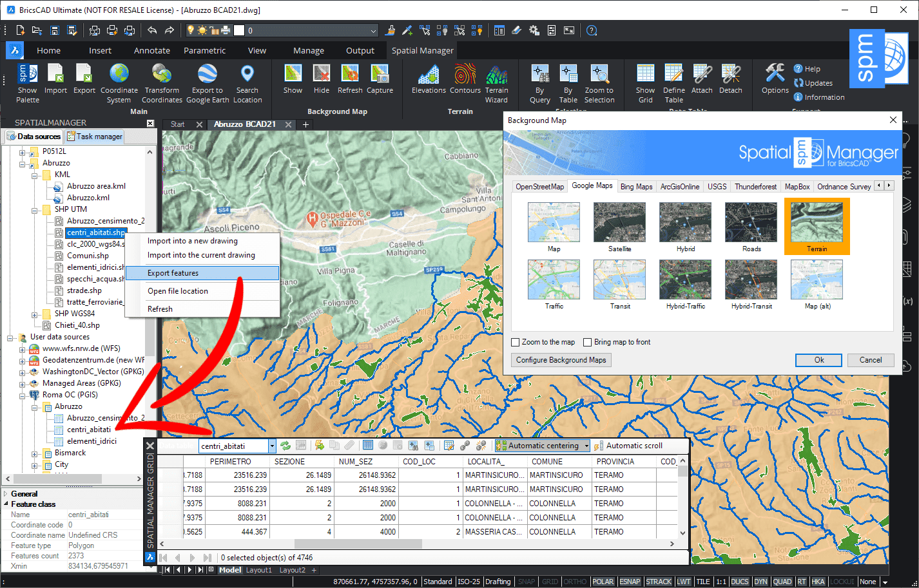
Task: Collapse the Feature class property section
Action: point(6,504)
